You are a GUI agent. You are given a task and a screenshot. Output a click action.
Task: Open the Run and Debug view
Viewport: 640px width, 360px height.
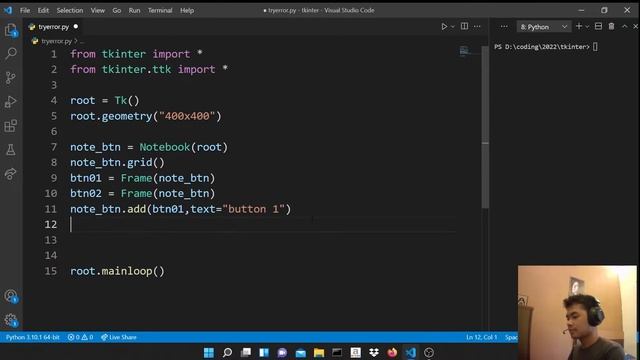11,101
